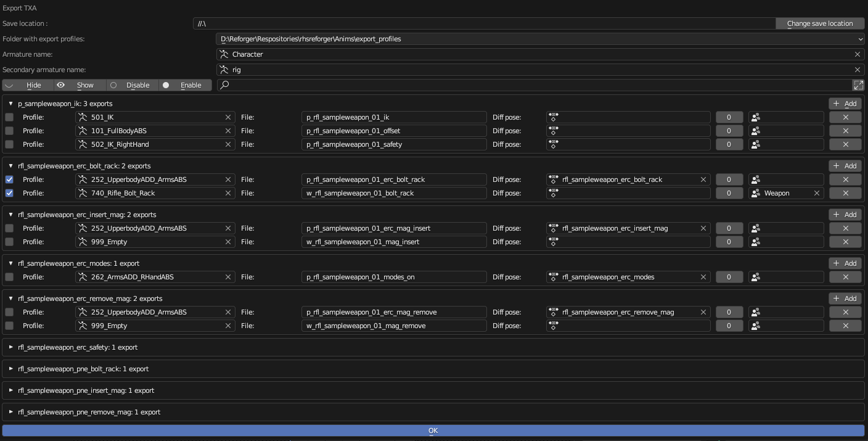Remove the p_rfl_sampleweapon_01_offset export row
The height and width of the screenshot is (441, 868).
coord(845,131)
